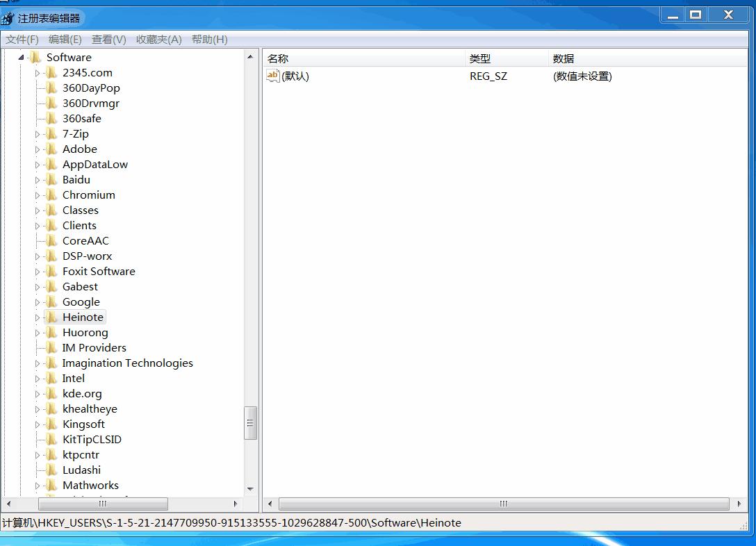The height and width of the screenshot is (546, 756).
Task: Sort by the 类型 column header
Action: [x=507, y=59]
